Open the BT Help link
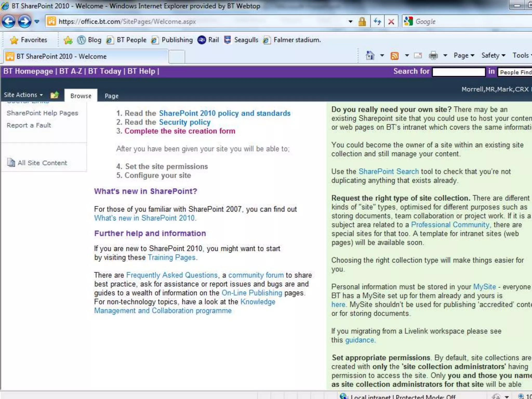The height and width of the screenshot is (399, 532). (141, 71)
